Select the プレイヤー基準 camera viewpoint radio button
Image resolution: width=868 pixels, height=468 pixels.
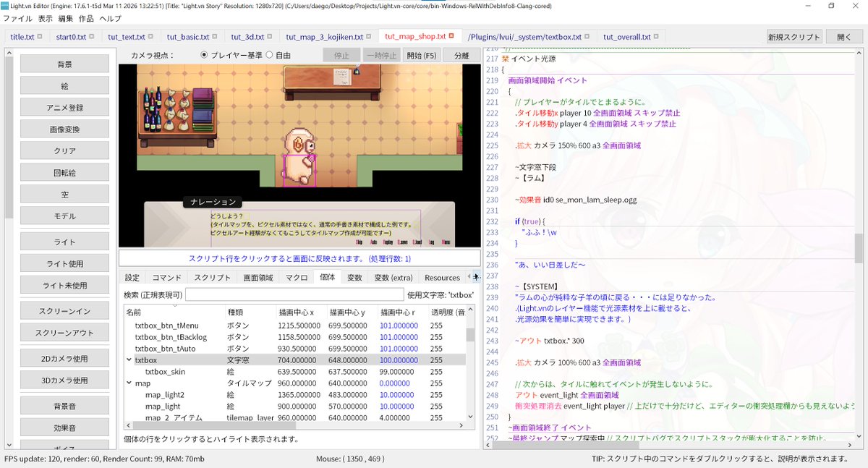(x=204, y=55)
